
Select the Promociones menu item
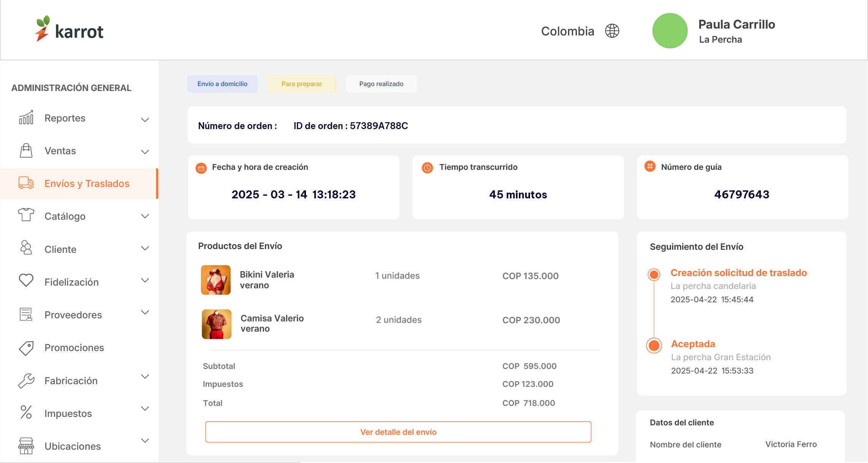[x=74, y=348]
